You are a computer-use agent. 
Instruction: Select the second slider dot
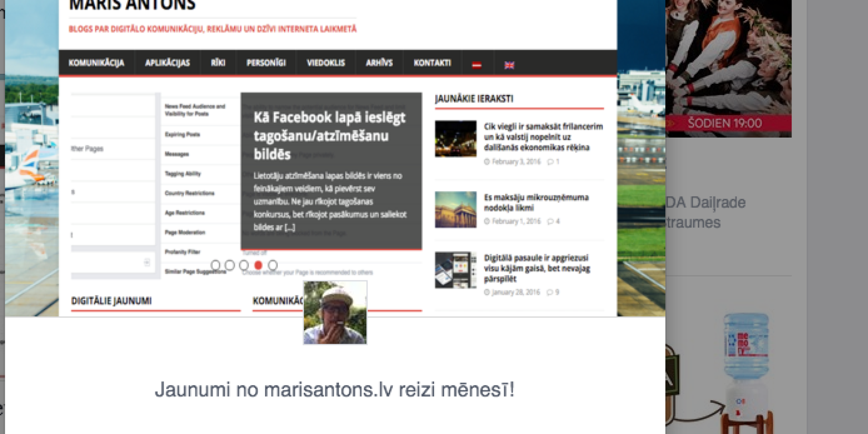[230, 265]
